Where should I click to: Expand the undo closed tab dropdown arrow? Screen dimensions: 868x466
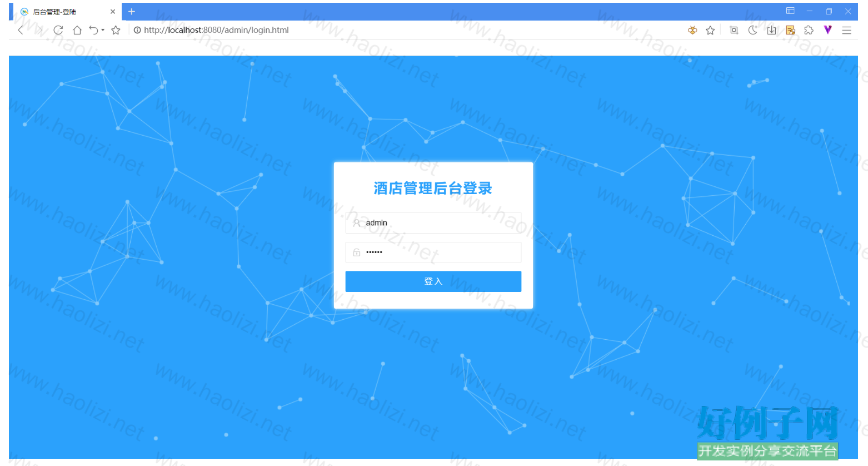coord(103,30)
